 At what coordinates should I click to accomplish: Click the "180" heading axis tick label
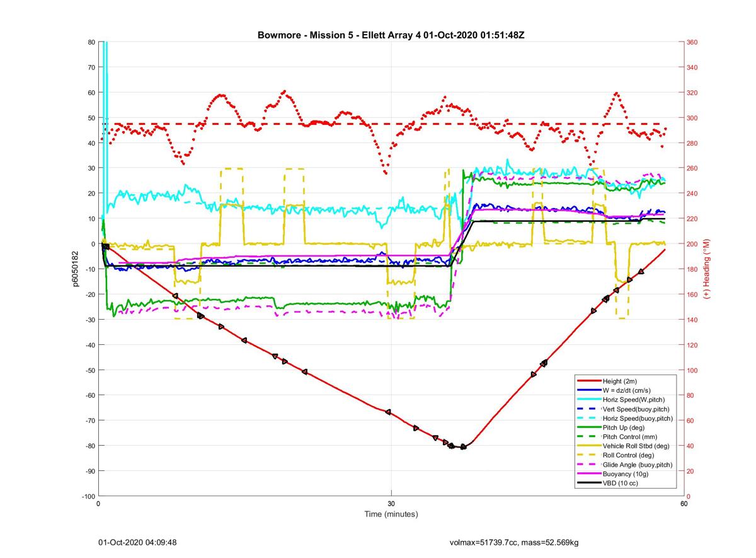tap(692, 269)
